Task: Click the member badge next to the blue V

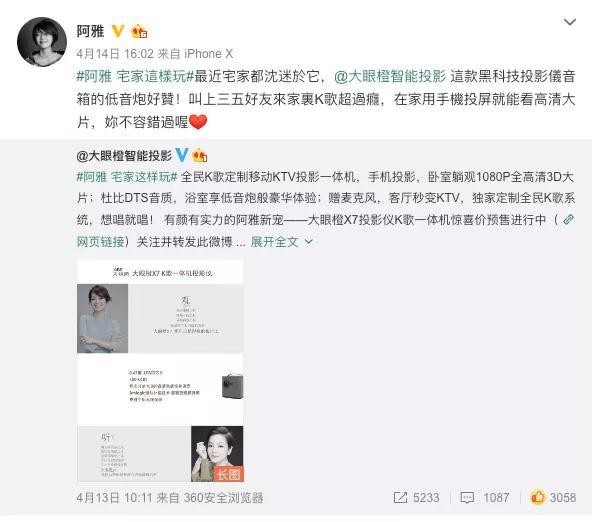Action: click(x=200, y=155)
